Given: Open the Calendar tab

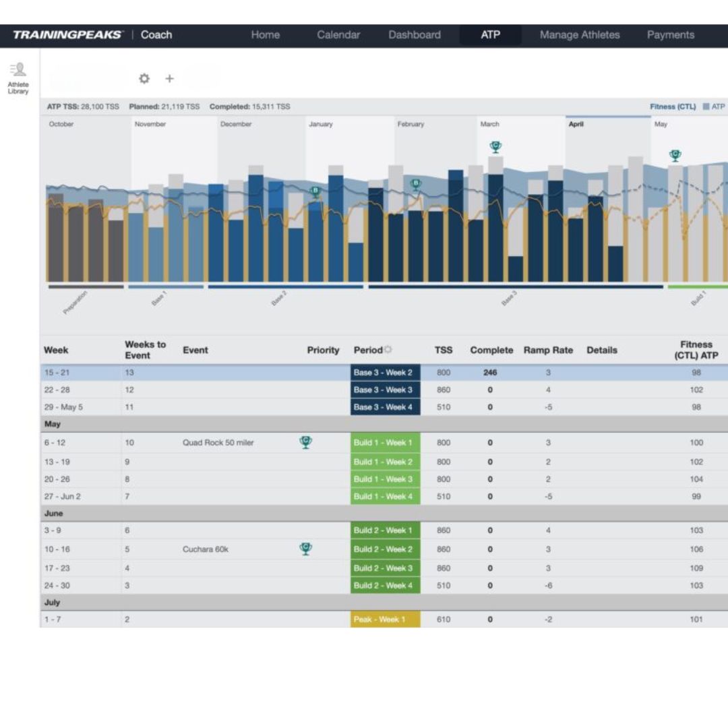Looking at the screenshot, I should tap(338, 35).
